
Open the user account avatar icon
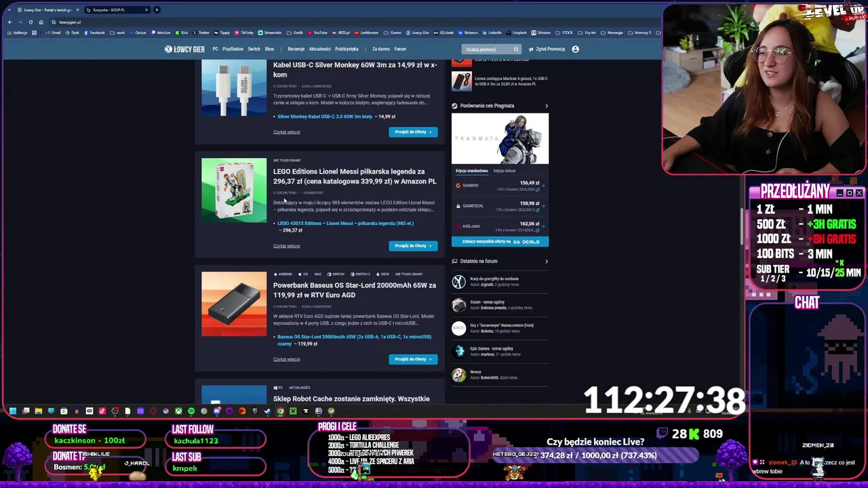[575, 49]
